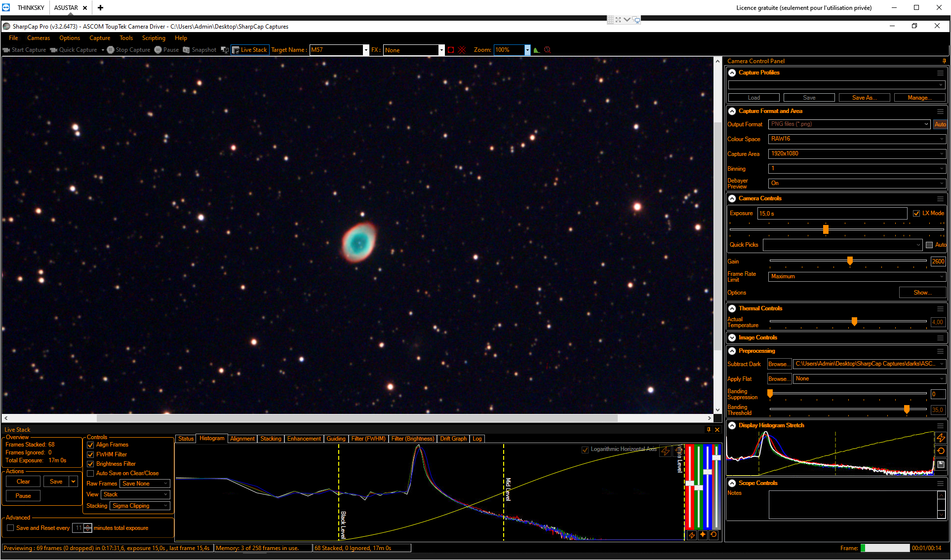This screenshot has width=951, height=560.
Task: Click the Quick Capture toolbar icon
Action: [54, 50]
